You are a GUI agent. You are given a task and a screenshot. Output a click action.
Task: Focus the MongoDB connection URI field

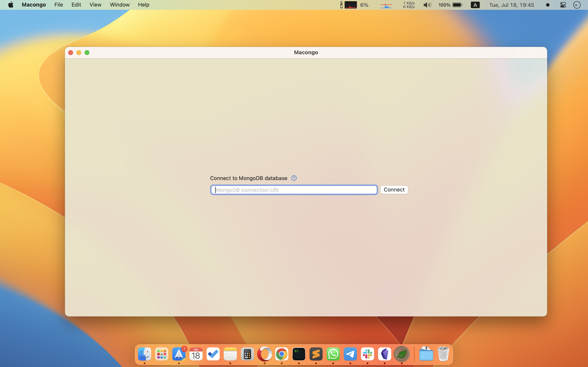coord(294,190)
